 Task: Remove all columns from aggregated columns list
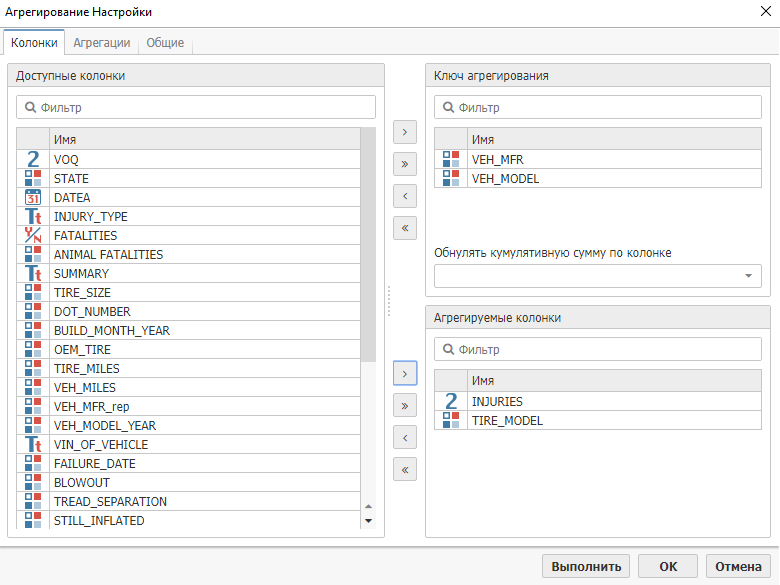405,469
